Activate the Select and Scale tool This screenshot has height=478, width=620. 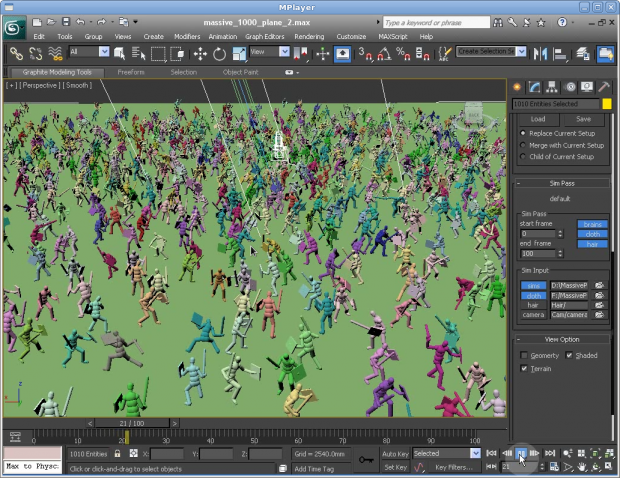pos(239,53)
